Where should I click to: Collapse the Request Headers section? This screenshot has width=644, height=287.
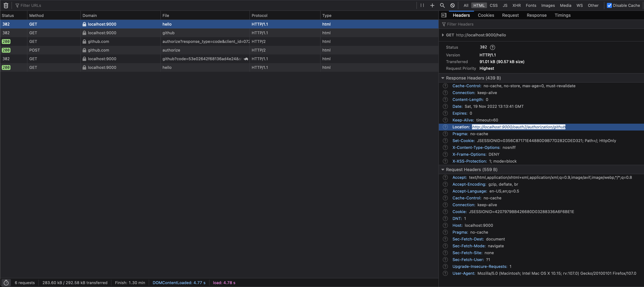click(443, 169)
